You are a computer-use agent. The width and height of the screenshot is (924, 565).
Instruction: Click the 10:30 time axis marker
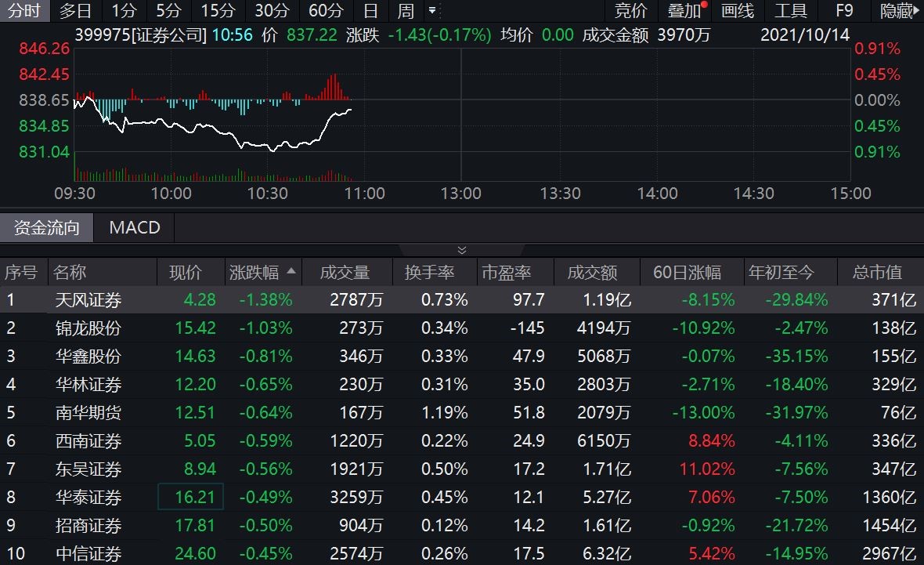click(268, 194)
